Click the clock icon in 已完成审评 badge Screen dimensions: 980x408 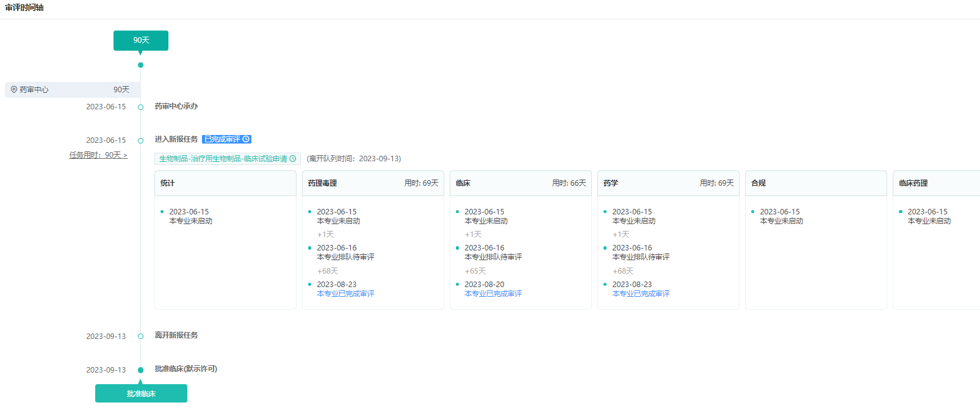click(247, 139)
